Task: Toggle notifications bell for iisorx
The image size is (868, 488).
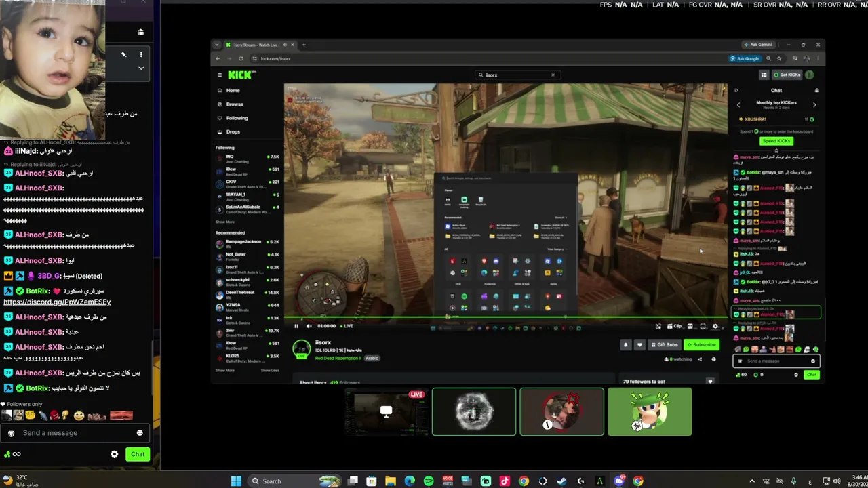Action: (x=626, y=344)
